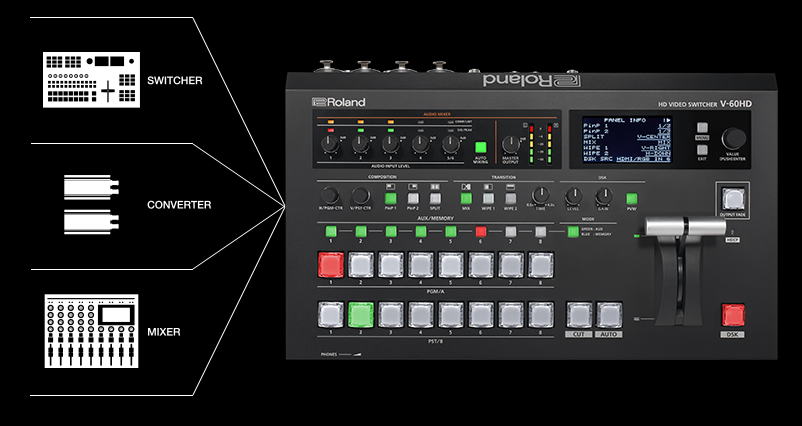Image resolution: width=802 pixels, height=426 pixels.
Task: Push the MENU button
Action: tap(702, 128)
